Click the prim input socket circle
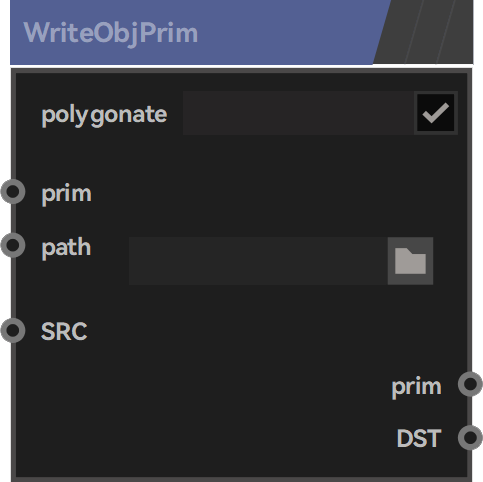Viewport: 483px width, 482px height. coord(13,192)
